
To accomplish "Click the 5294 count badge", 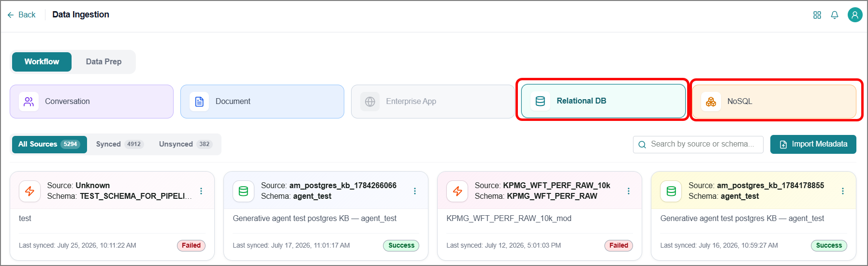I will [71, 144].
